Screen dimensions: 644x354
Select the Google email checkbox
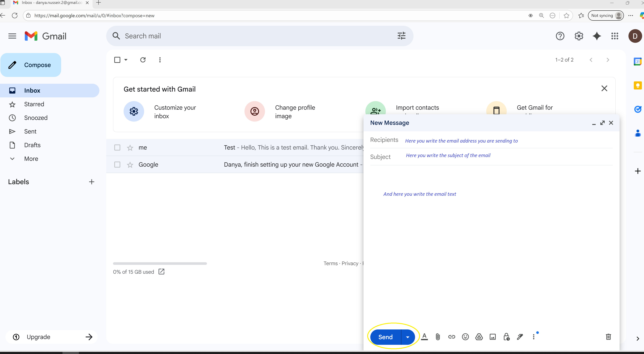[117, 165]
